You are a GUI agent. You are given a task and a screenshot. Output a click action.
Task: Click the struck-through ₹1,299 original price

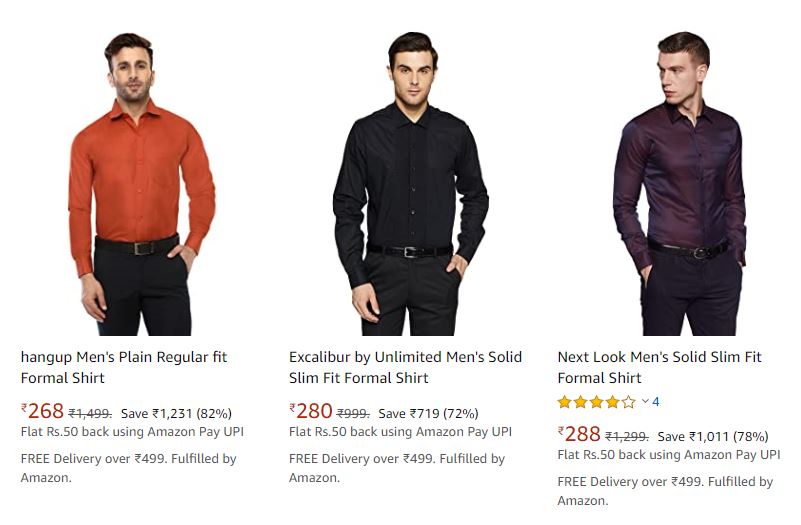tap(627, 436)
